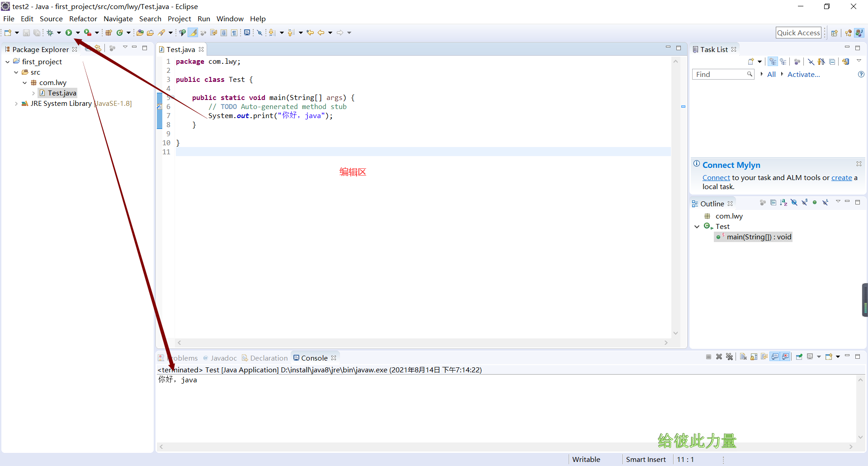The height and width of the screenshot is (466, 868).
Task: Click the green Run button in toolbar
Action: 69,33
